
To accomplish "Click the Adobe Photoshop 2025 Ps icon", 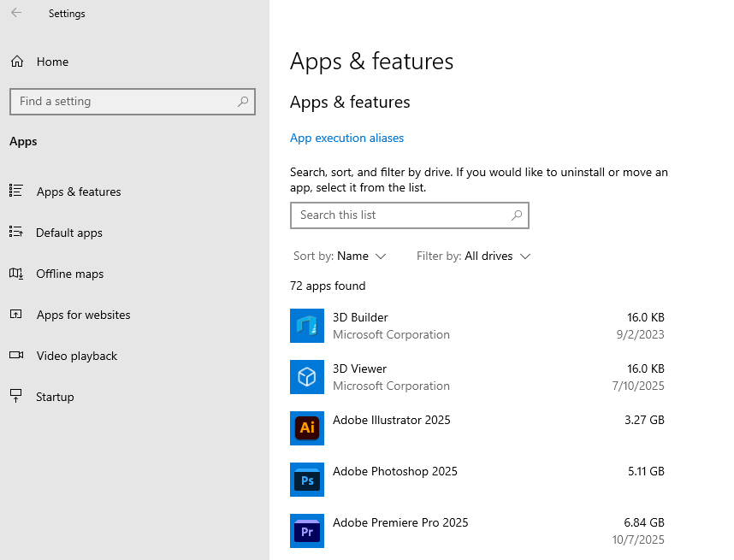I will tap(307, 480).
